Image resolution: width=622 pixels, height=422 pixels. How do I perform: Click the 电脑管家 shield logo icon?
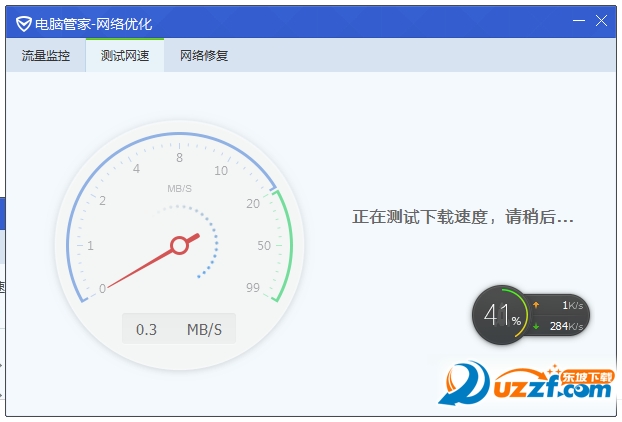(23, 24)
